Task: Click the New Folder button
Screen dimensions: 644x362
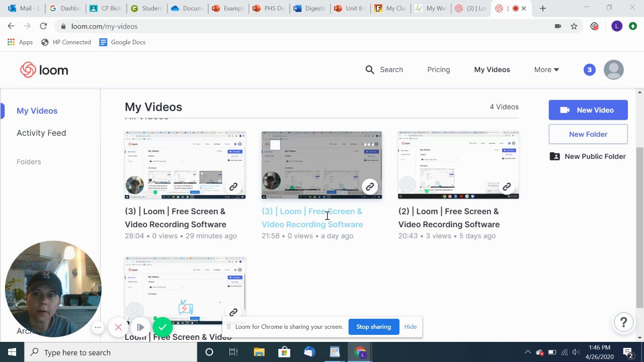Action: point(588,134)
